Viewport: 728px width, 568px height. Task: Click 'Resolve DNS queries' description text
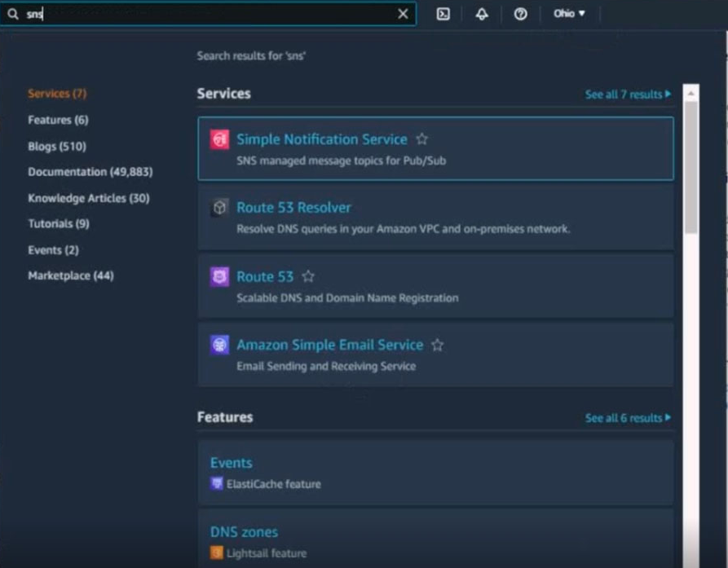[x=404, y=229]
